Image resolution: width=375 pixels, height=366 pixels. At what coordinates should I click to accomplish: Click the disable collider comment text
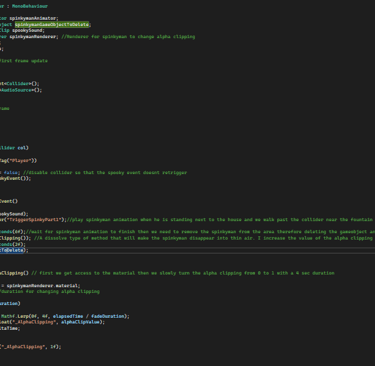pos(105,172)
